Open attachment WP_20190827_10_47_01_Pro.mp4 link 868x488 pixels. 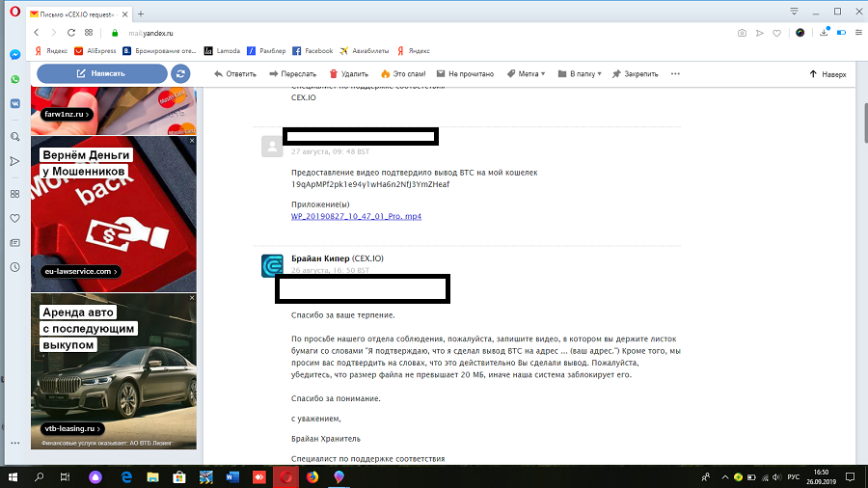356,216
